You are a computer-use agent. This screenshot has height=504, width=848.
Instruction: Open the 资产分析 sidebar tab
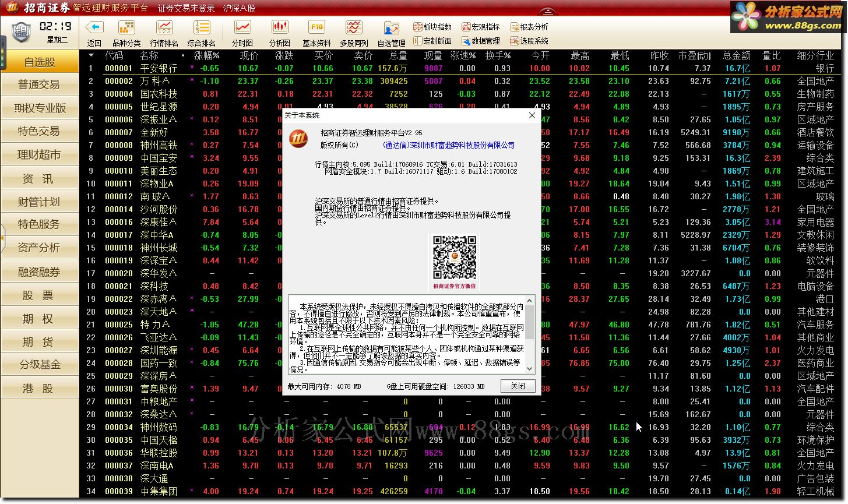[40, 248]
